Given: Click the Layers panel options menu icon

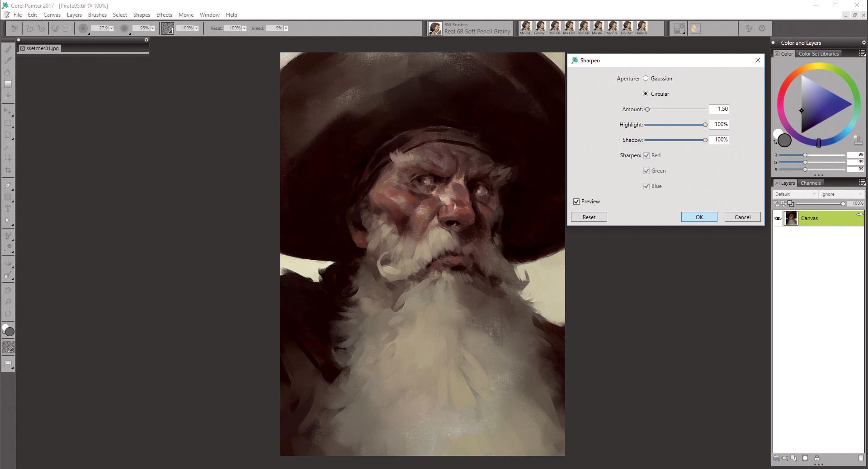Looking at the screenshot, I should point(862,183).
